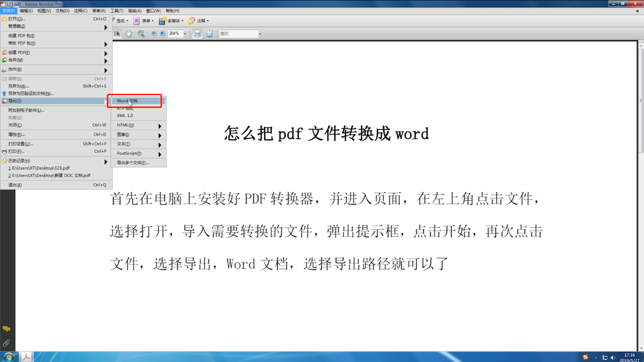Click the scrolling page fit-width icon
644x362 pixels.
[x=198, y=33]
